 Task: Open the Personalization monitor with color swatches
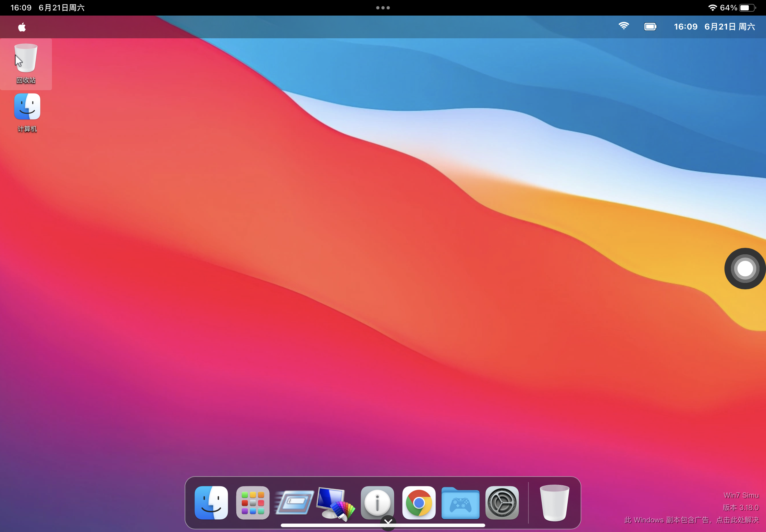click(x=336, y=503)
